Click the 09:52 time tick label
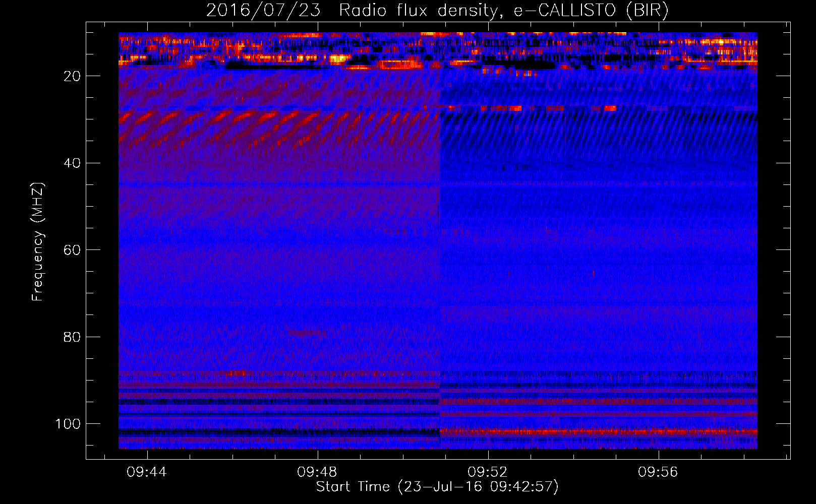This screenshot has height=504, width=816. (x=488, y=472)
